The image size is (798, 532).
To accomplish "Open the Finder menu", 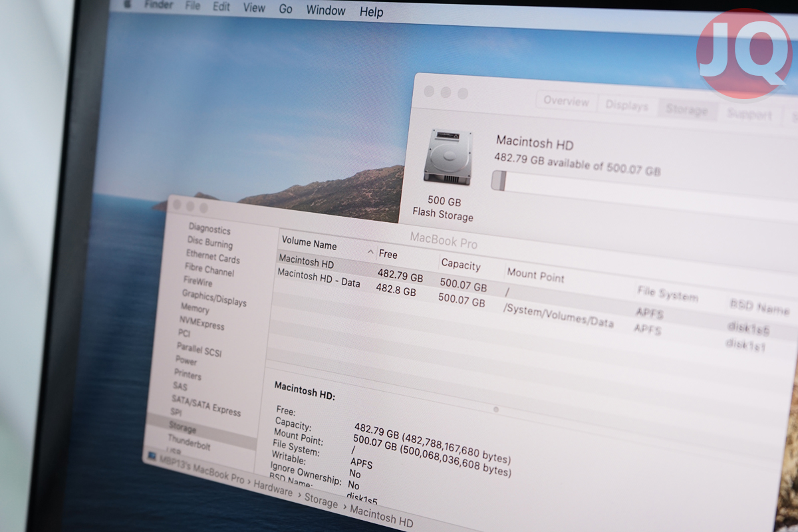I will point(159,4).
